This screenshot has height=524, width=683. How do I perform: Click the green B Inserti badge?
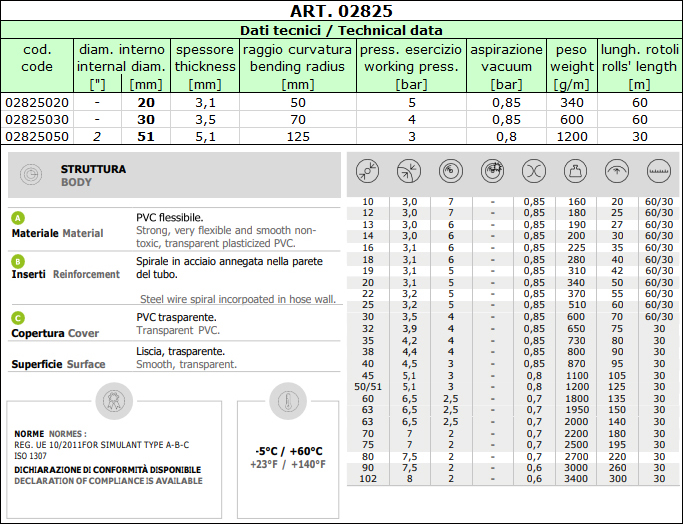(17, 260)
